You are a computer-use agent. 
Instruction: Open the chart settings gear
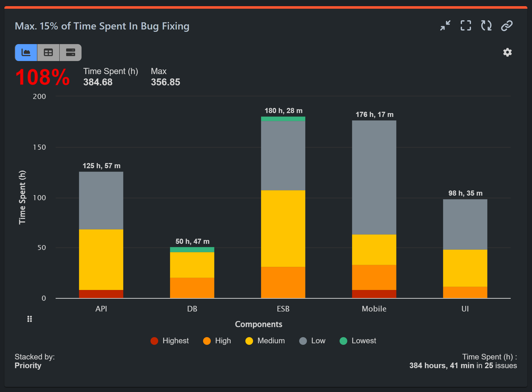point(507,52)
